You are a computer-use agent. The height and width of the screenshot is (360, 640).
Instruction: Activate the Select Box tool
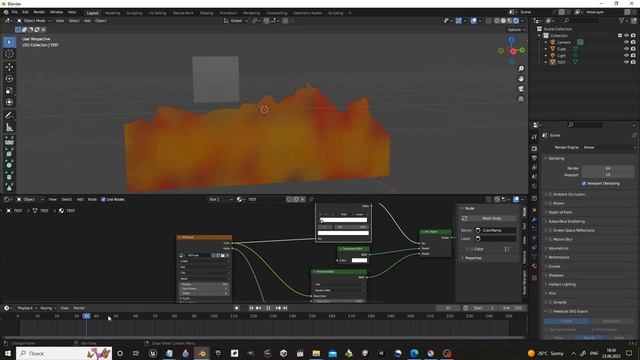(x=9, y=42)
